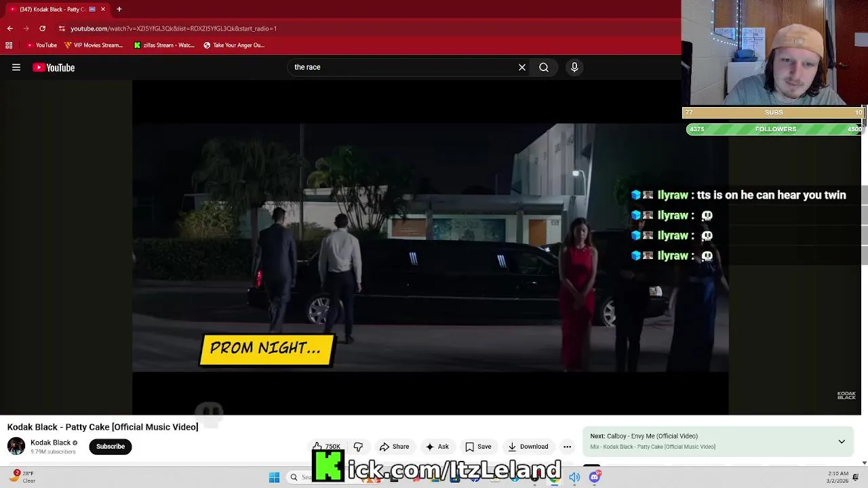Open the YouTube hamburger guide menu

[16, 67]
